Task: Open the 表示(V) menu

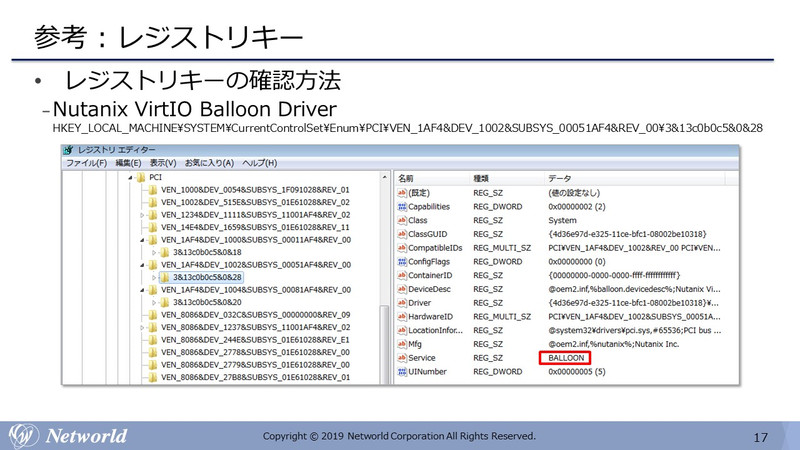Action: click(163, 163)
